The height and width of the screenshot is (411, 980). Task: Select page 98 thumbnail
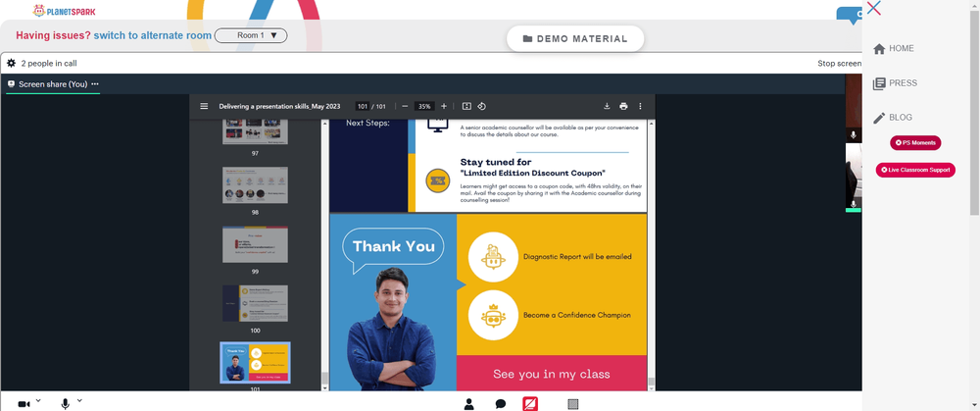(x=255, y=184)
